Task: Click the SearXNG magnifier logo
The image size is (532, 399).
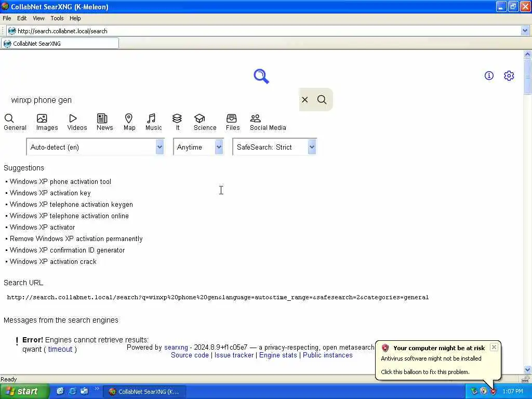Action: coord(261,76)
